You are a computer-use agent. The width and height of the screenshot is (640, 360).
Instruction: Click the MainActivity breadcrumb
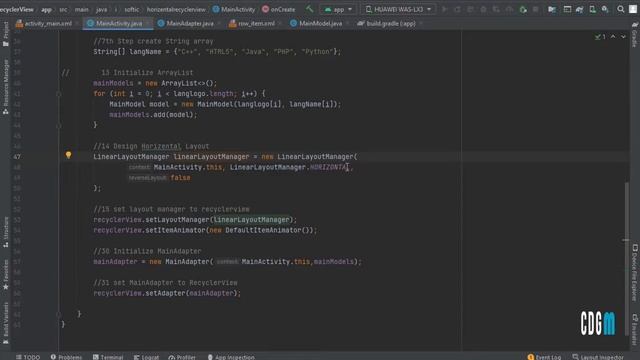234,9
